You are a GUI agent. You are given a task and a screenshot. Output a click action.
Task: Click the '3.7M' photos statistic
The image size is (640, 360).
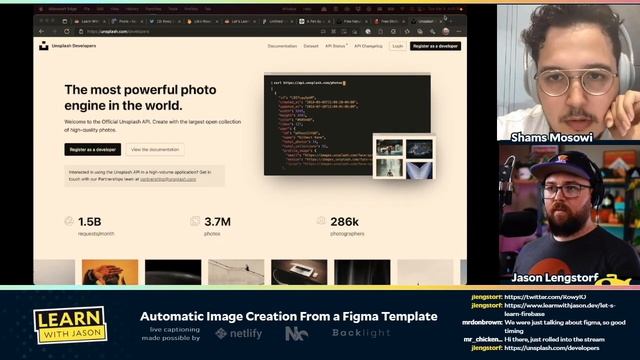click(x=217, y=222)
